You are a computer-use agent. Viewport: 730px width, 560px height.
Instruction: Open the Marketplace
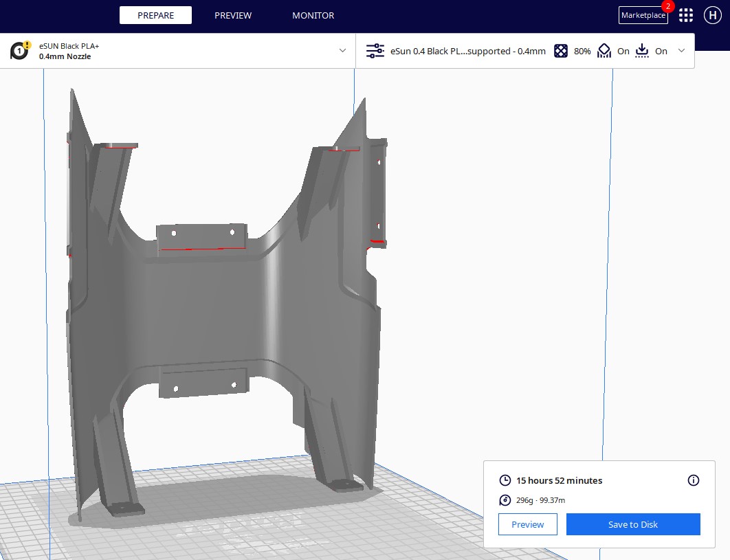coord(643,15)
